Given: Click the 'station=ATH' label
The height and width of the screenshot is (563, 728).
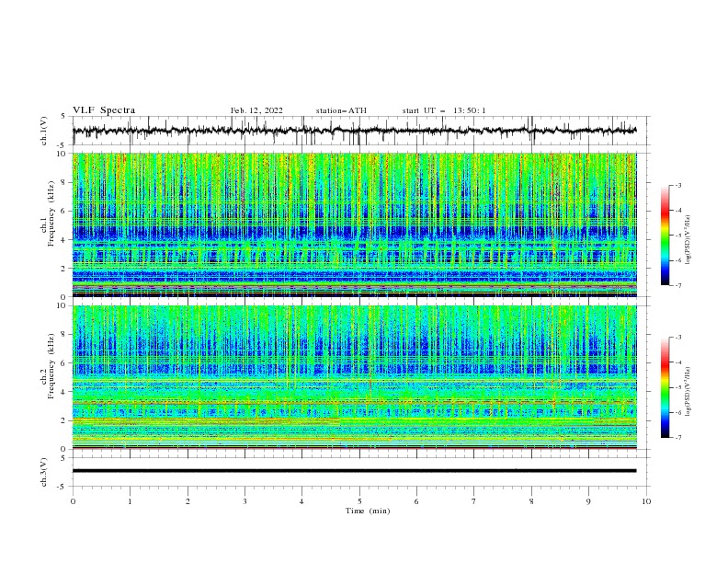Looking at the screenshot, I should pos(341,110).
